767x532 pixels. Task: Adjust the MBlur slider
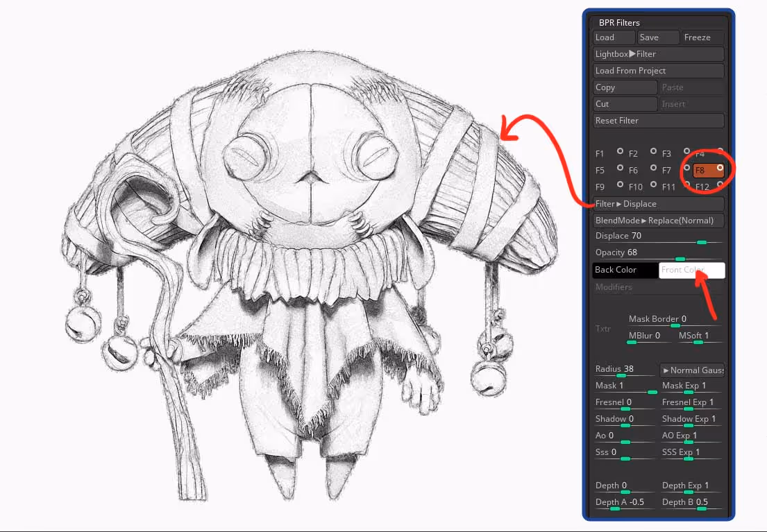click(x=650, y=337)
